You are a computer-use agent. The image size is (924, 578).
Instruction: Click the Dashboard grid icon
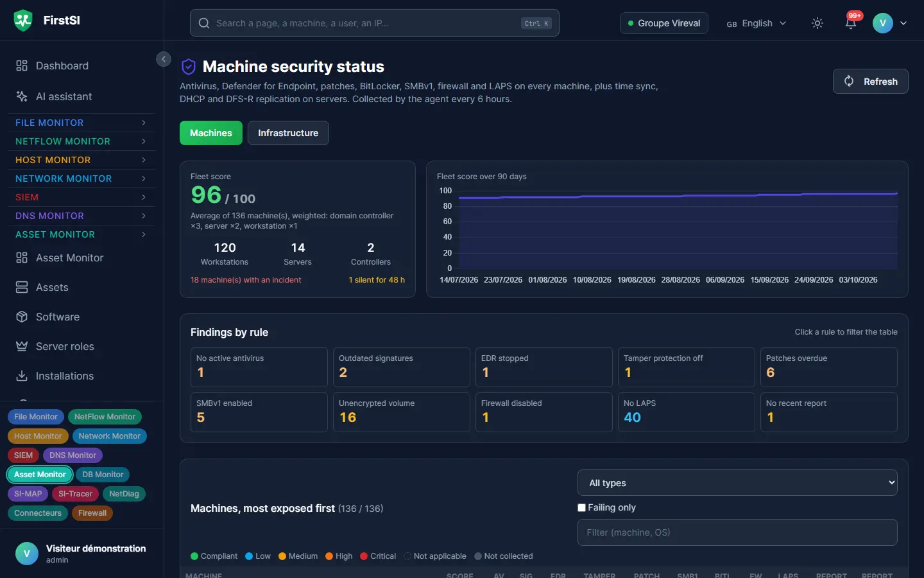click(22, 66)
